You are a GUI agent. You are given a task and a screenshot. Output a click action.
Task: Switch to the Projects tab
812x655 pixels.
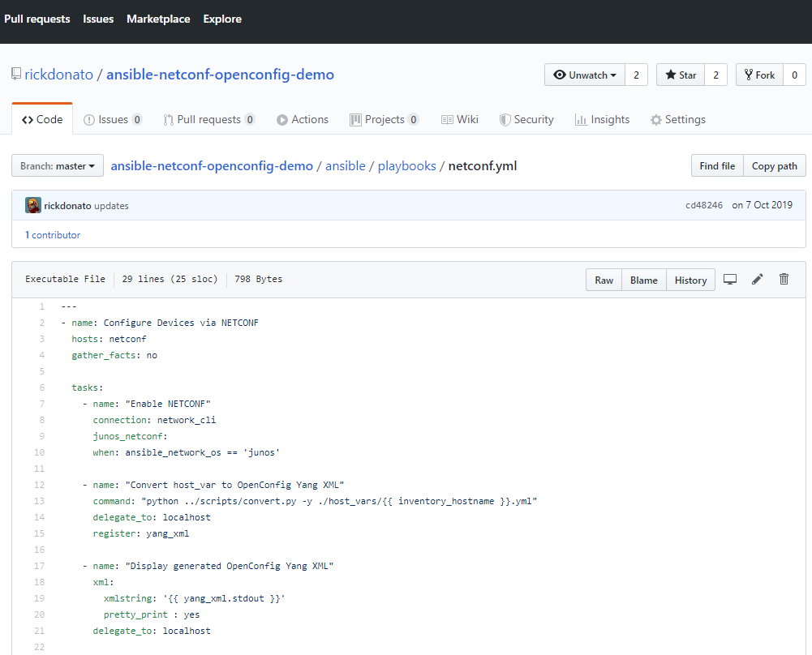click(385, 119)
